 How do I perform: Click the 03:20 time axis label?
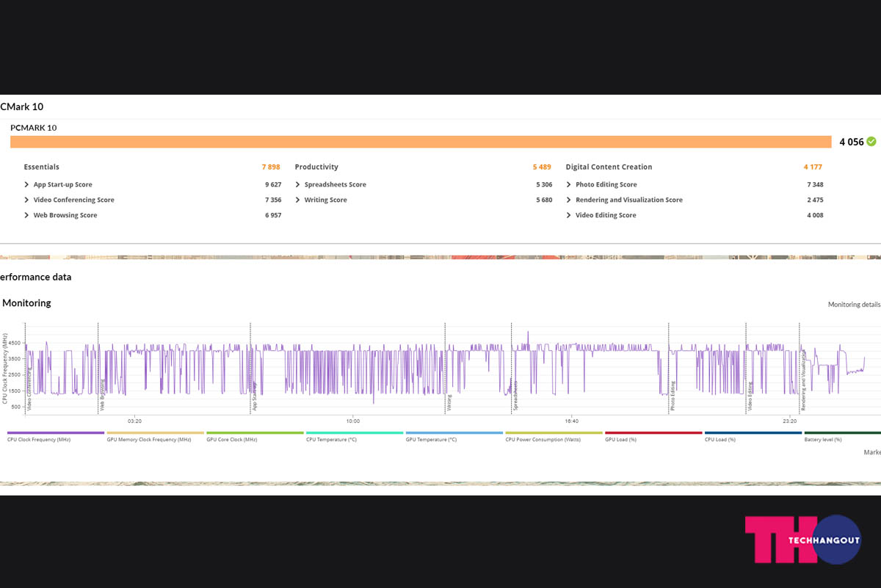[134, 421]
